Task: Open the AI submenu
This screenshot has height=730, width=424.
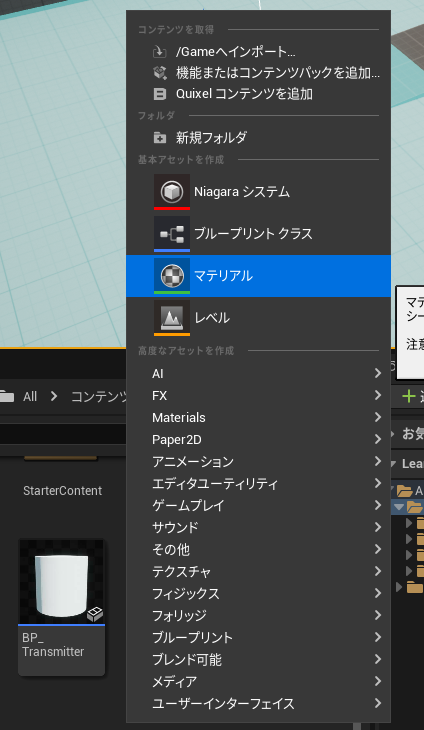Action: coord(258,373)
